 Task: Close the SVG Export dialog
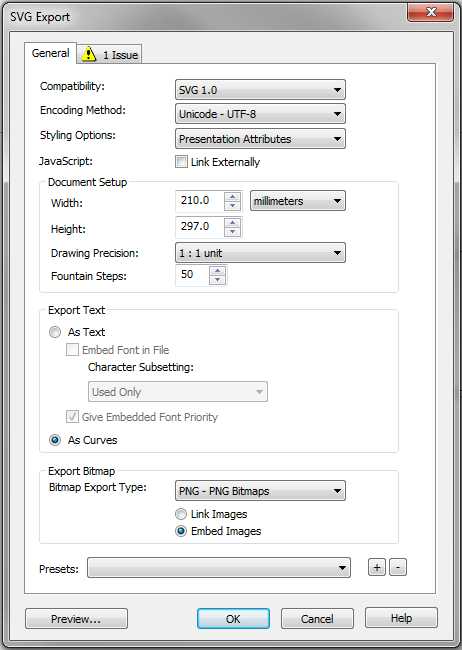[430, 12]
